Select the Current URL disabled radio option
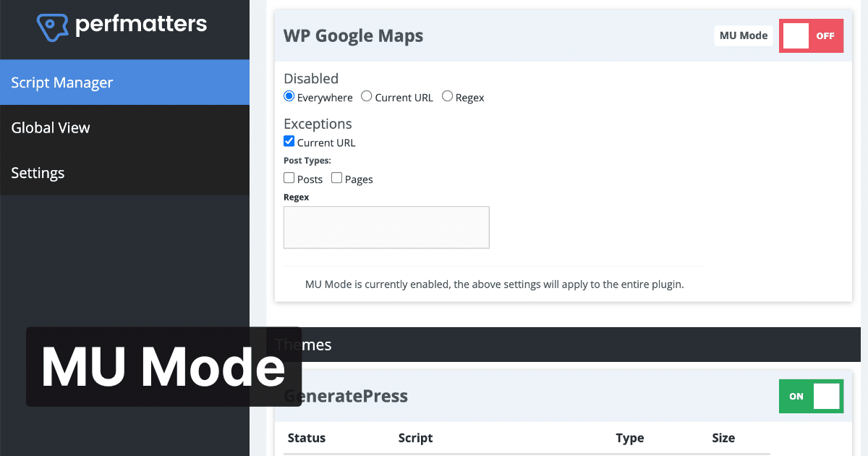This screenshot has height=456, width=868. [x=367, y=96]
